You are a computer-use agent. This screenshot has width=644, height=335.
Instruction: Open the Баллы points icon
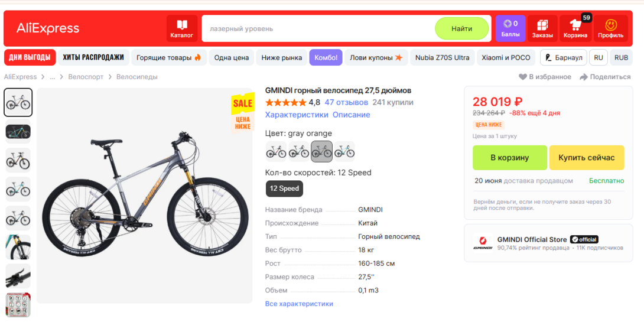coord(510,28)
